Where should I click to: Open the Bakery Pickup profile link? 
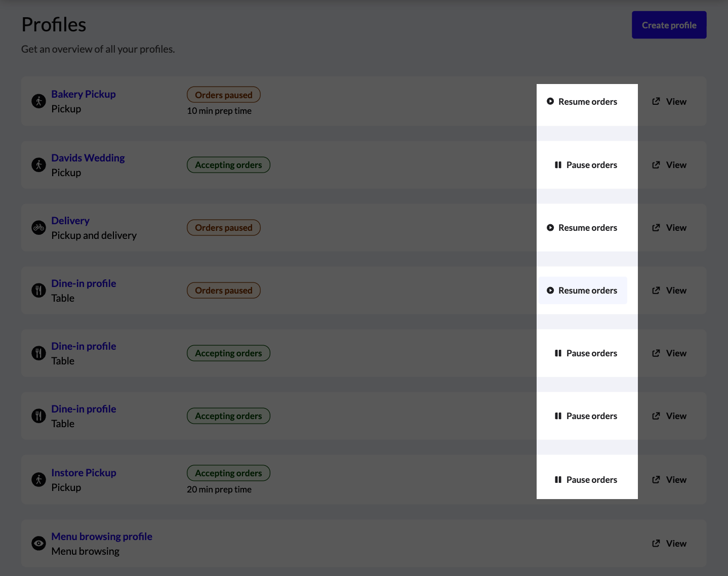[84, 94]
